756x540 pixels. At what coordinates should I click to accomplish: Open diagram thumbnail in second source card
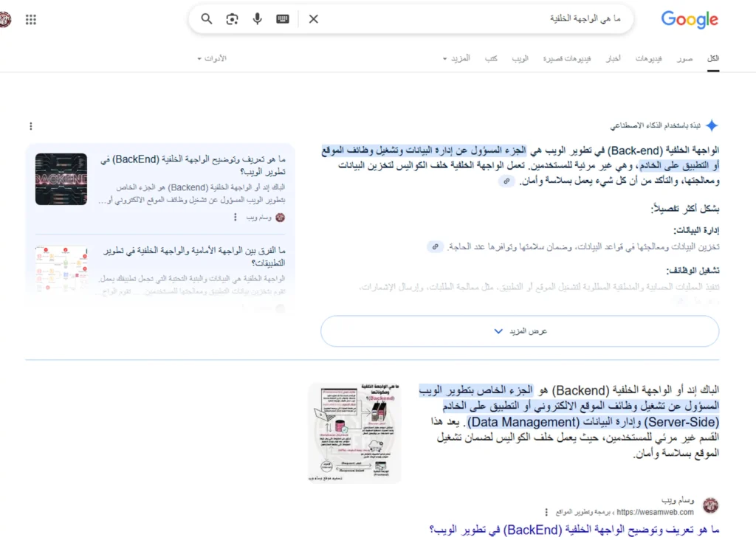61,270
